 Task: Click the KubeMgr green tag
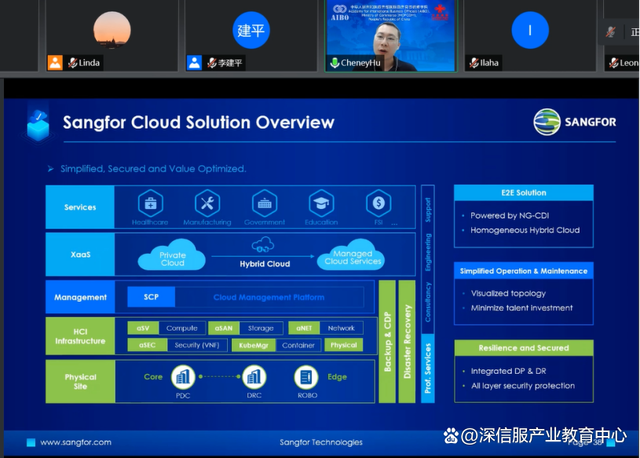[x=253, y=345]
